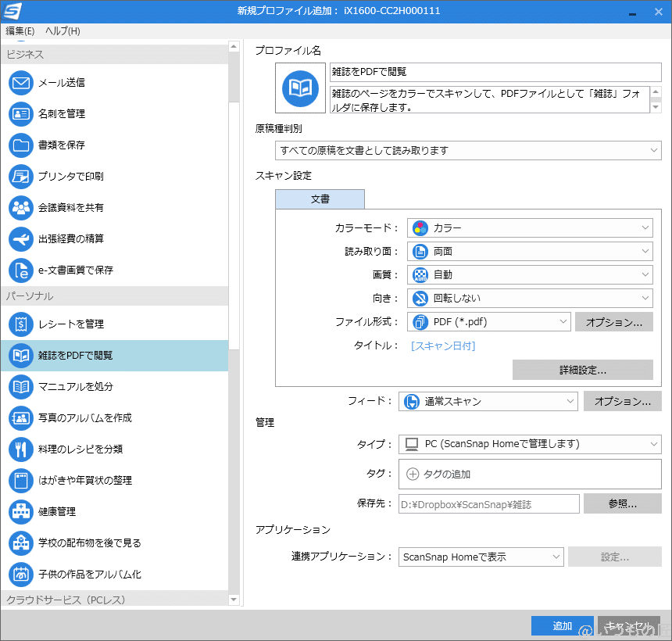
Task: Select the メール送信 profile icon
Action: click(20, 83)
